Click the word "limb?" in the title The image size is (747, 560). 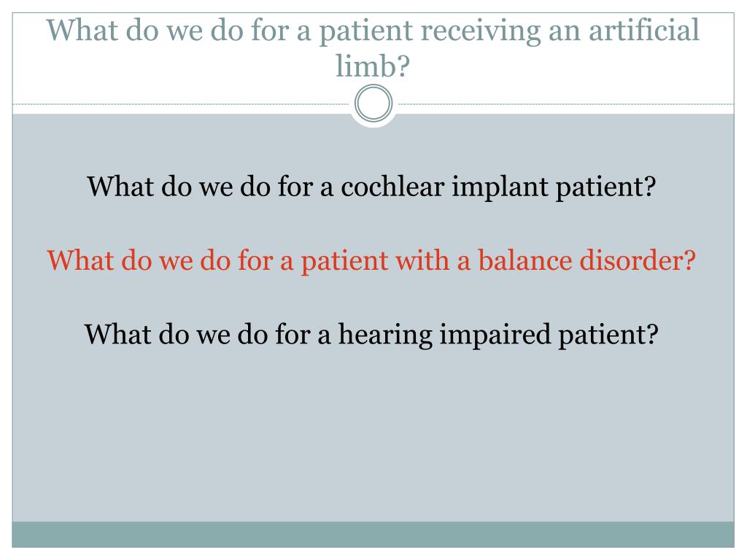[373, 65]
